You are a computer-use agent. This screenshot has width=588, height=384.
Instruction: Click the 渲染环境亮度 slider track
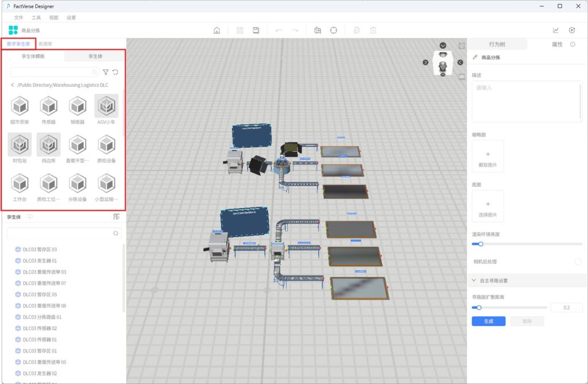(x=527, y=244)
